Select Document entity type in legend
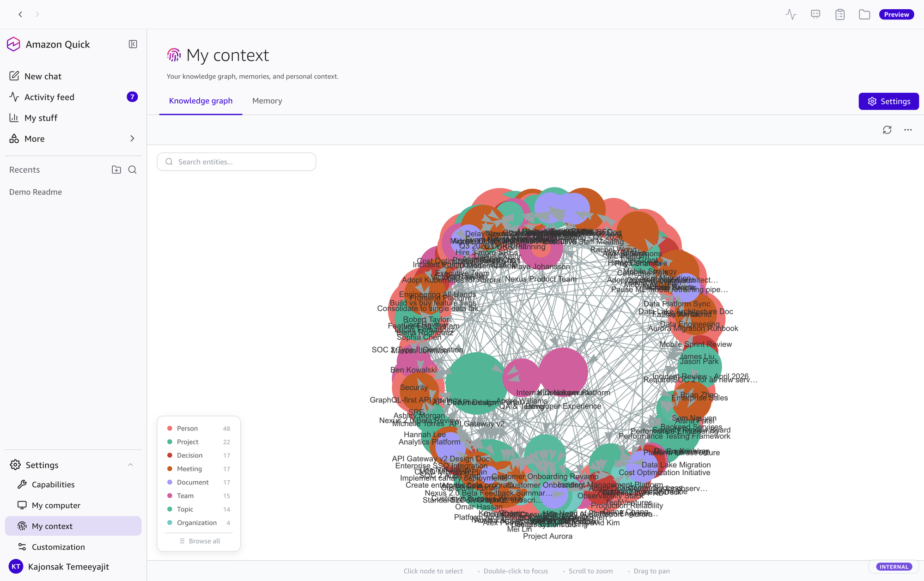 [199, 482]
